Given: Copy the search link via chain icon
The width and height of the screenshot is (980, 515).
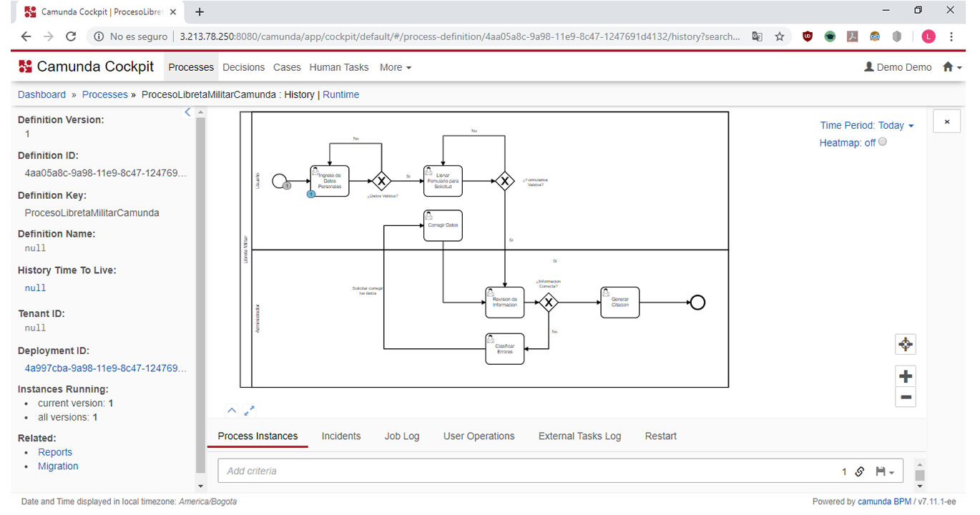Looking at the screenshot, I should 860,471.
